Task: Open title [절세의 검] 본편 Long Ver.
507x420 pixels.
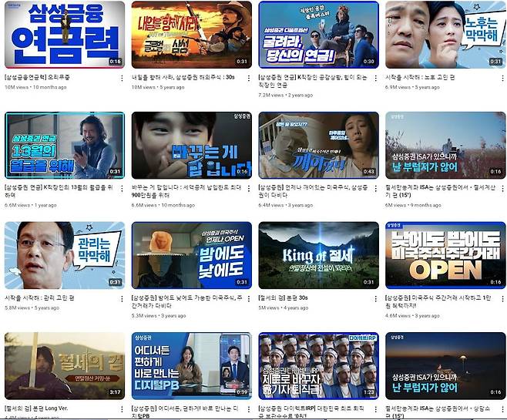Action: pos(36,408)
